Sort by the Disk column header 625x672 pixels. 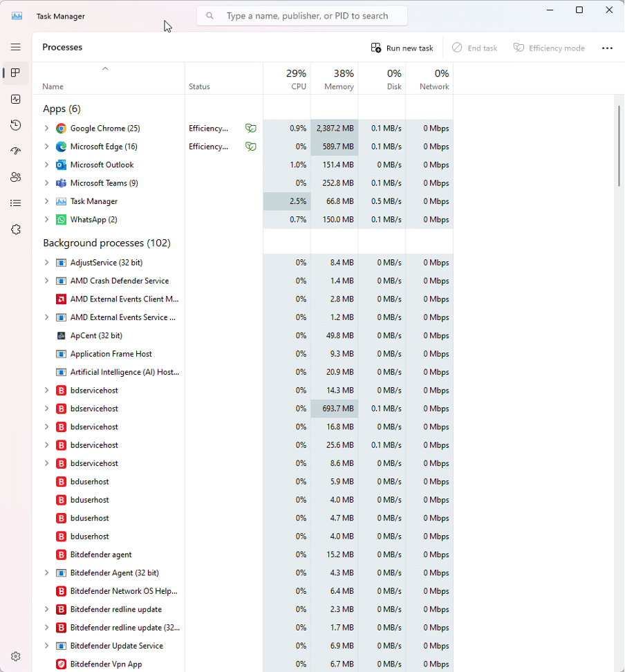pos(382,79)
